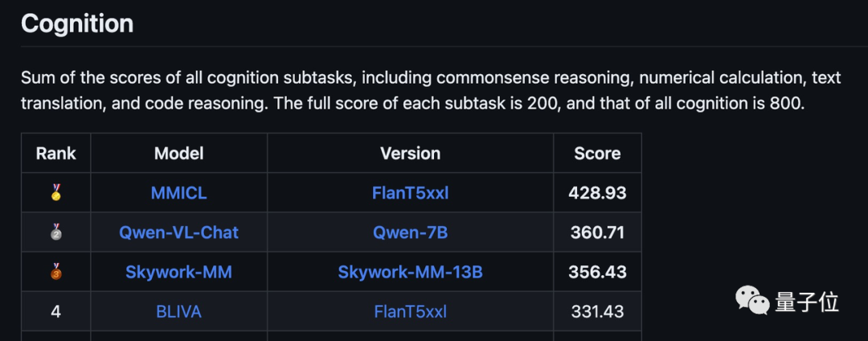Select the 428.93 score cell
Screen dimensions: 868x341
tap(597, 193)
